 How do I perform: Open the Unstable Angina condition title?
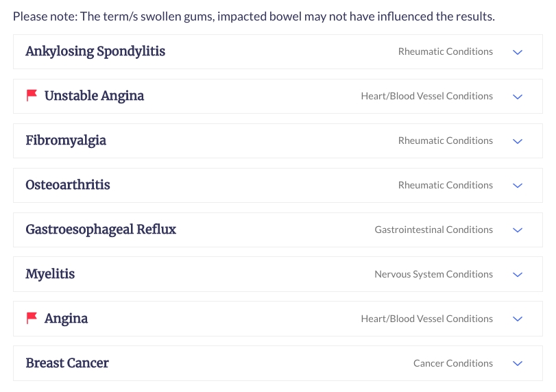[x=95, y=96]
